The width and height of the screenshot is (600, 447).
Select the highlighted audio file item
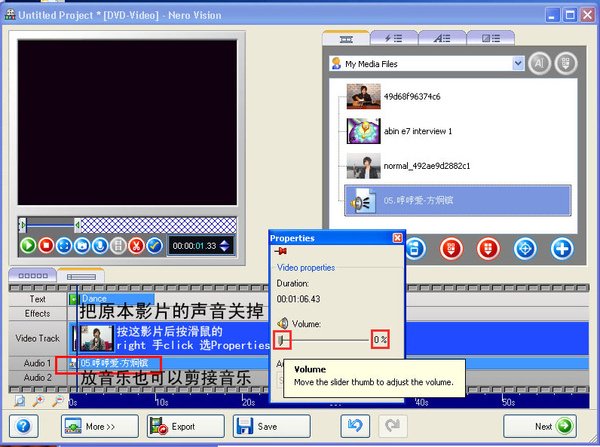click(x=458, y=201)
